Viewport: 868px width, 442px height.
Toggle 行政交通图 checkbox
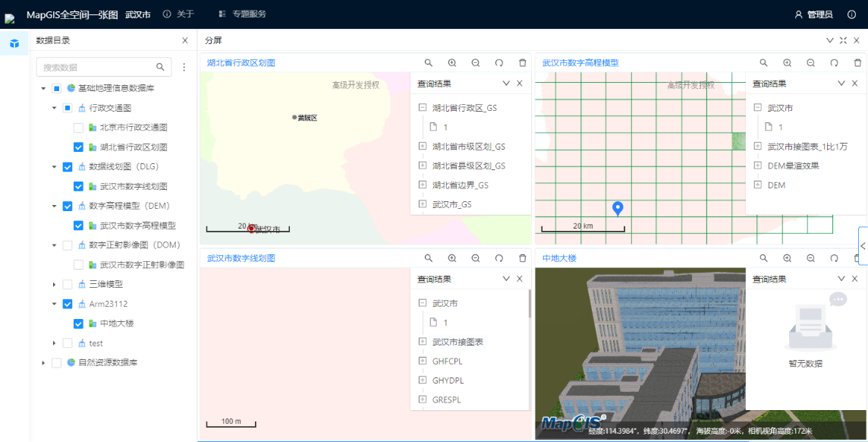click(x=68, y=108)
